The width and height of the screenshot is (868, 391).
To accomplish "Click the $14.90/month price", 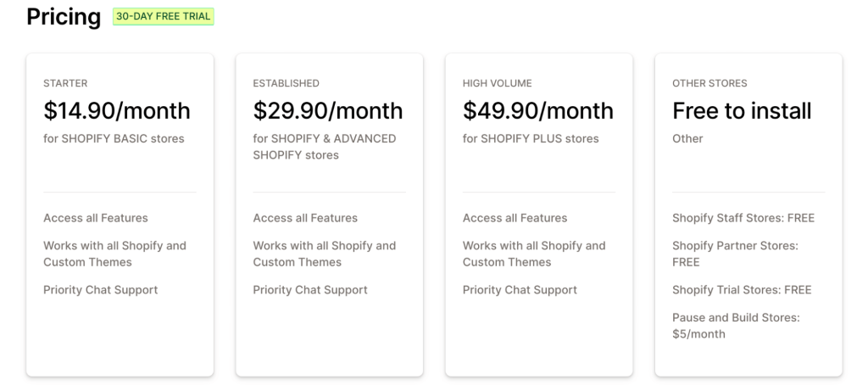I will click(117, 111).
